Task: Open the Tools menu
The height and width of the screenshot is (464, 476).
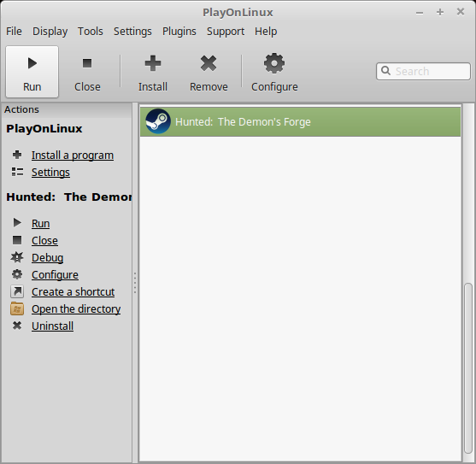Action: (91, 32)
